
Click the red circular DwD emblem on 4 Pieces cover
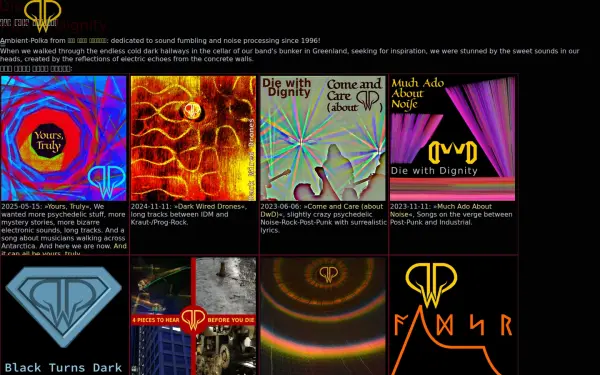click(193, 320)
